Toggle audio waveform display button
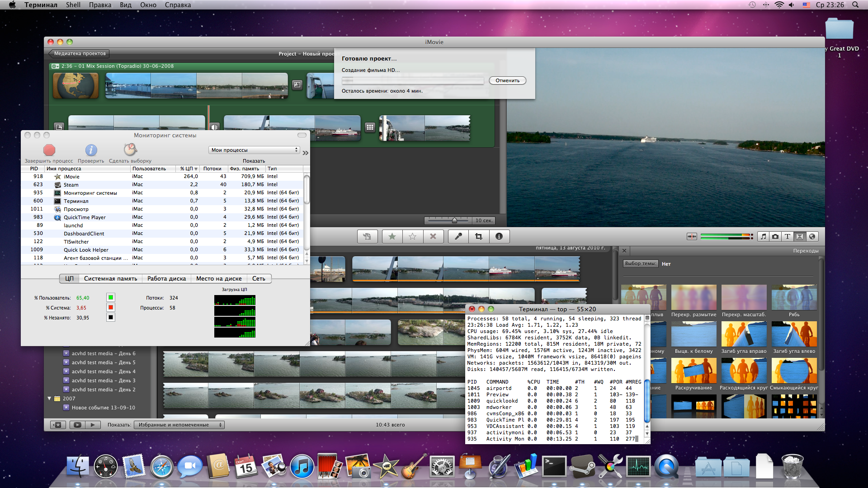Image resolution: width=868 pixels, height=488 pixels. point(692,236)
